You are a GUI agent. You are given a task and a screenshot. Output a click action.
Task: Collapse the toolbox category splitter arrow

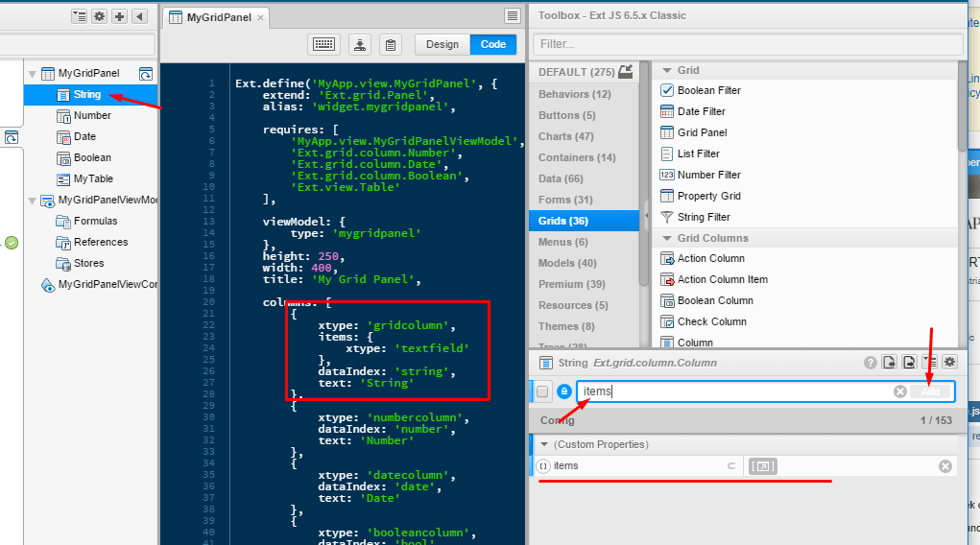tap(646, 215)
